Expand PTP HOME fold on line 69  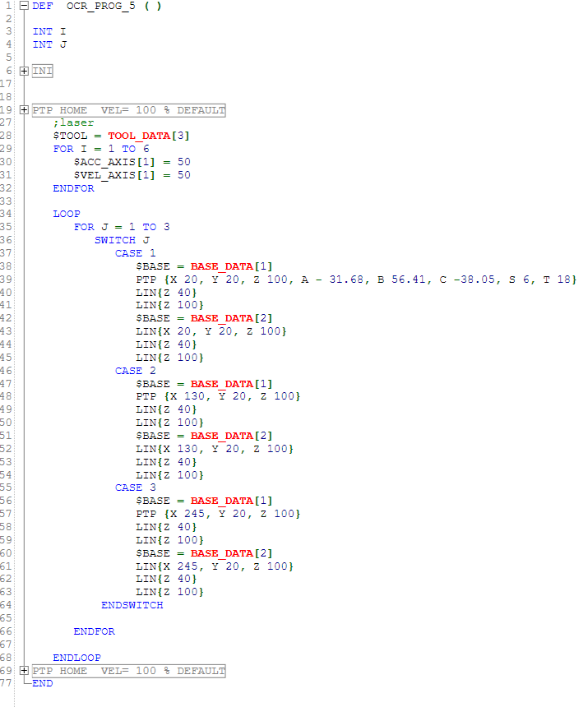(25, 671)
